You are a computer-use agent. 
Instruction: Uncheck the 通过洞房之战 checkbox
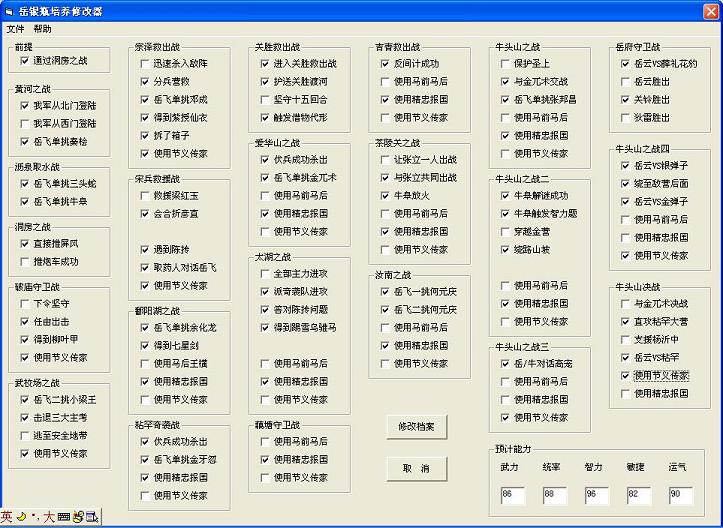tap(26, 61)
